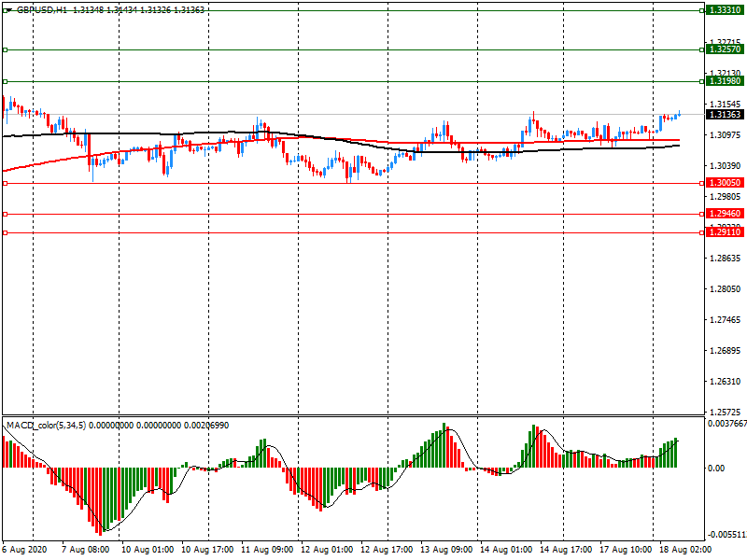Screen dimensions: 747x560
Task: Click right-end square handle of 1.32570 line
Action: (701, 49)
